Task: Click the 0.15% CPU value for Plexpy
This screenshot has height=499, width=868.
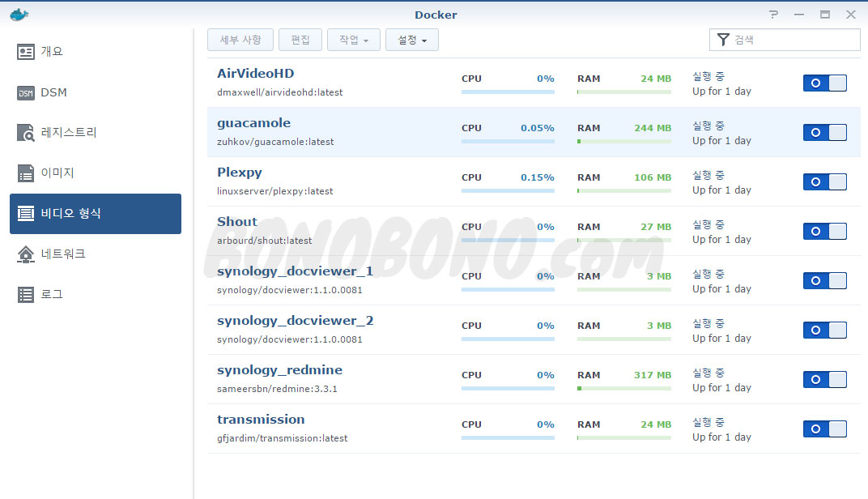Action: point(538,177)
